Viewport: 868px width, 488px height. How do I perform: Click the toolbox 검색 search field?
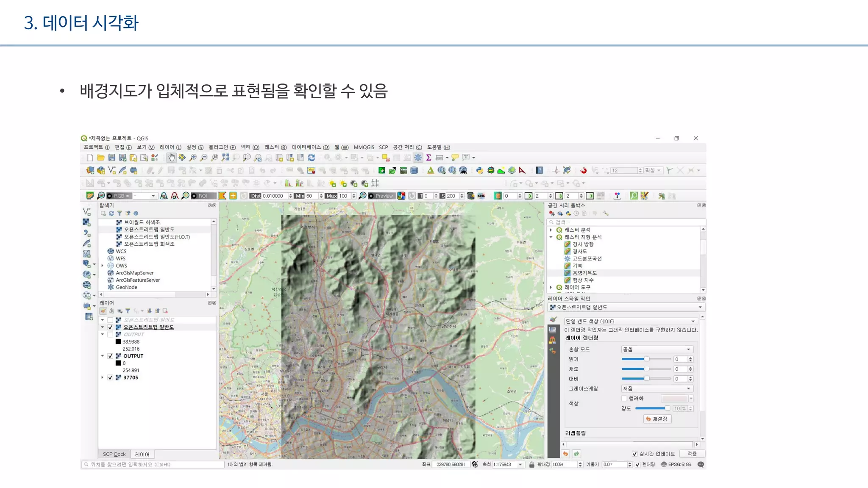click(x=626, y=222)
